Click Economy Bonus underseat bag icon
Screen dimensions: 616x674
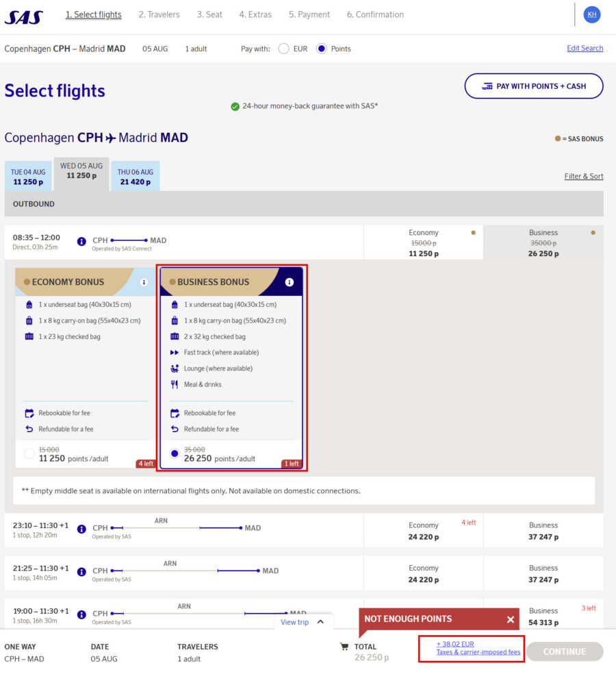[29, 305]
